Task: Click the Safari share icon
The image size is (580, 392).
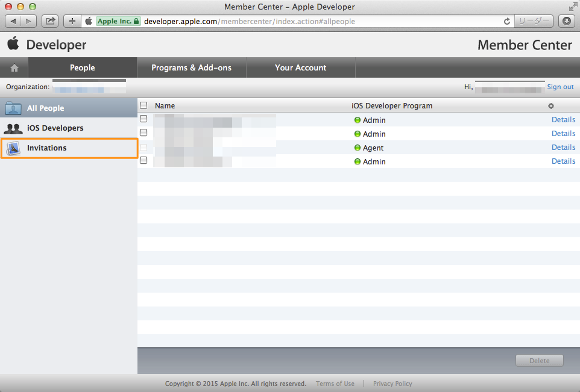Action: click(x=50, y=20)
